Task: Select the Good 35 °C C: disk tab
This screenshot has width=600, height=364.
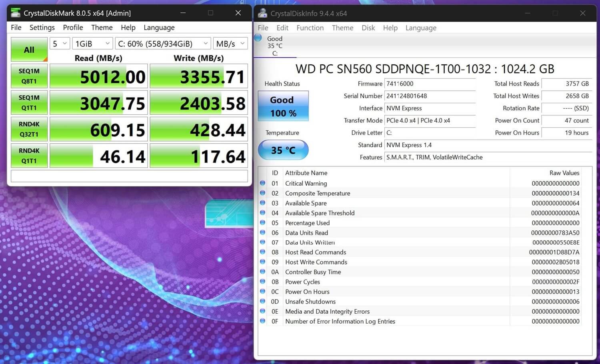Action: (275, 46)
